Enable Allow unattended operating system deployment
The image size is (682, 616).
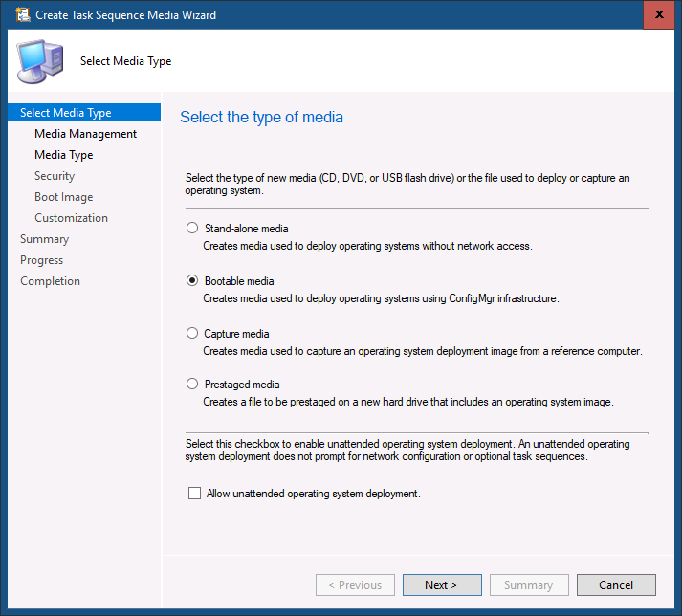(x=194, y=493)
